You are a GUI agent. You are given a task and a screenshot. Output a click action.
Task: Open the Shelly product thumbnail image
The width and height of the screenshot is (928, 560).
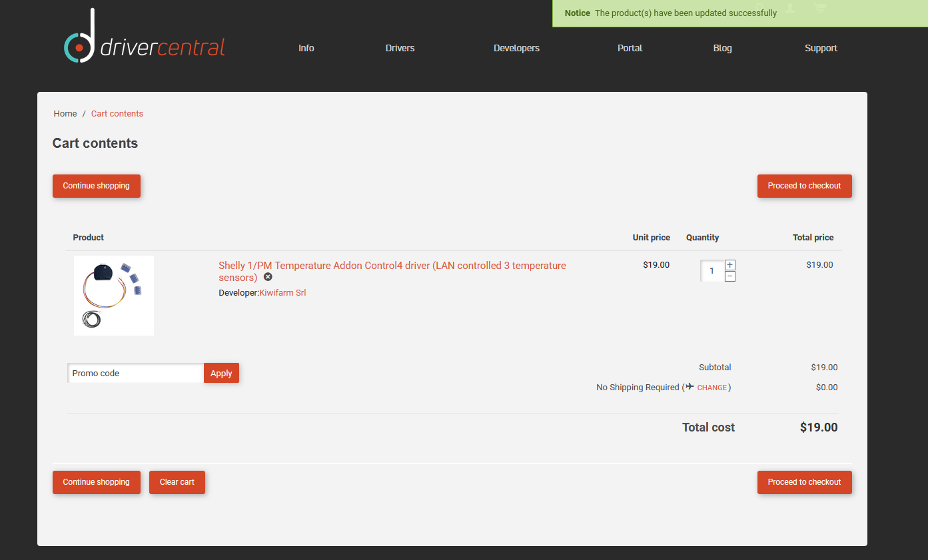click(114, 296)
